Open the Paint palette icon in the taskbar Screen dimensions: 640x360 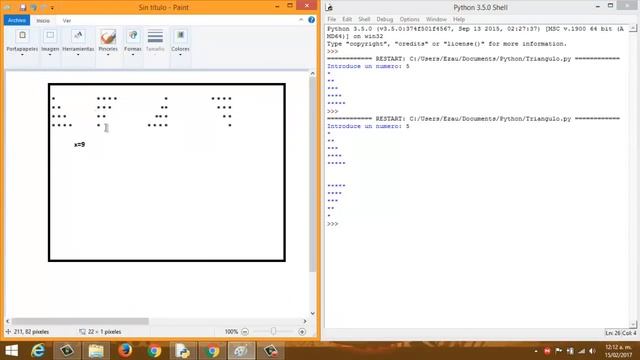pyautogui.click(x=241, y=351)
